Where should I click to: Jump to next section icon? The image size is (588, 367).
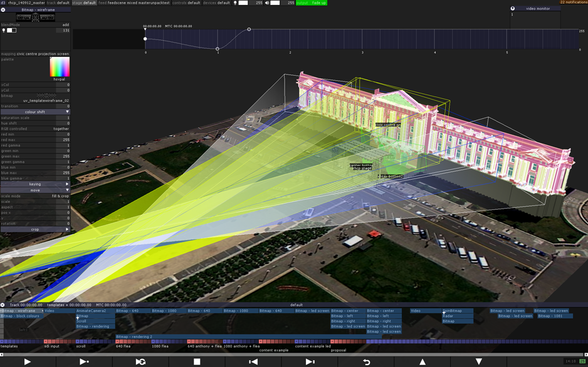coord(310,362)
